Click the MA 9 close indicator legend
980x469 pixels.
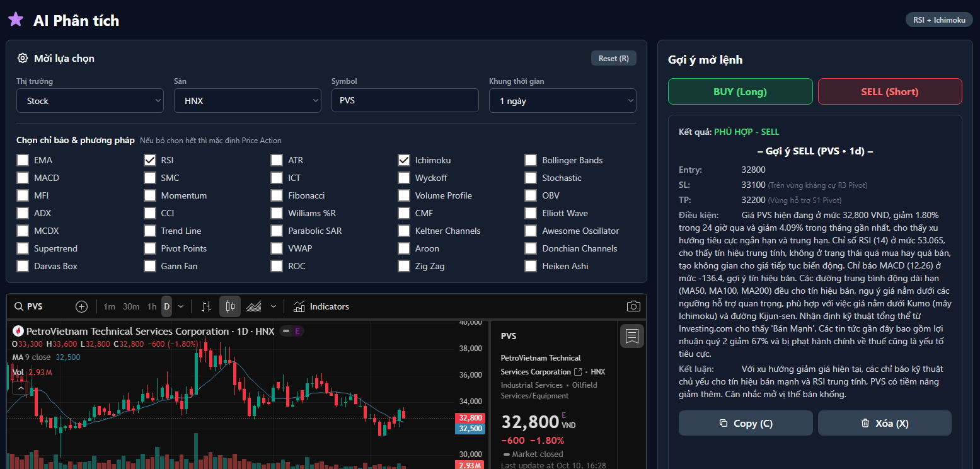pyautogui.click(x=46, y=357)
